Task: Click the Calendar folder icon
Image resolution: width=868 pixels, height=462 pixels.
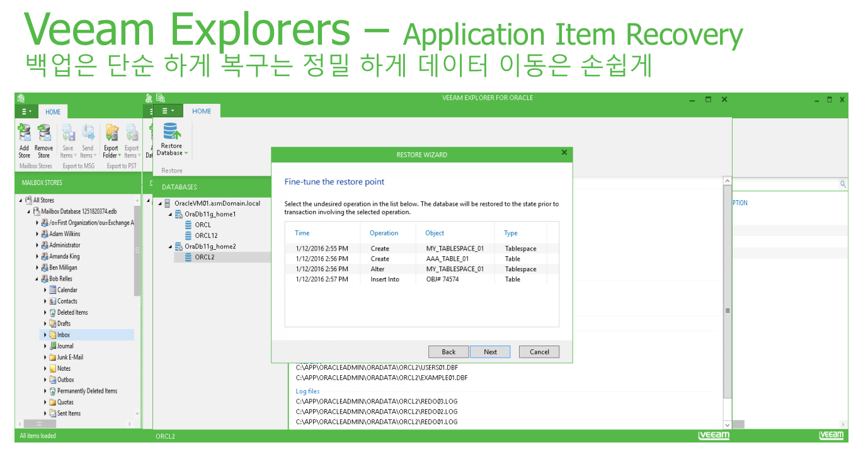Action: (53, 290)
